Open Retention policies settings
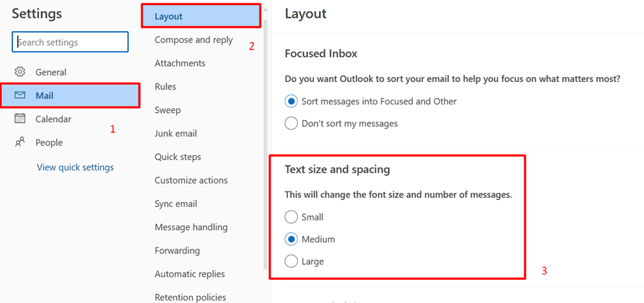The image size is (644, 303). tap(190, 297)
